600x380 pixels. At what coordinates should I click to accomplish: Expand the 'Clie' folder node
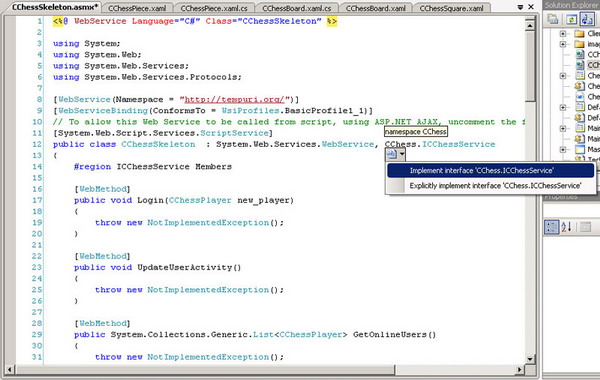tap(562, 34)
